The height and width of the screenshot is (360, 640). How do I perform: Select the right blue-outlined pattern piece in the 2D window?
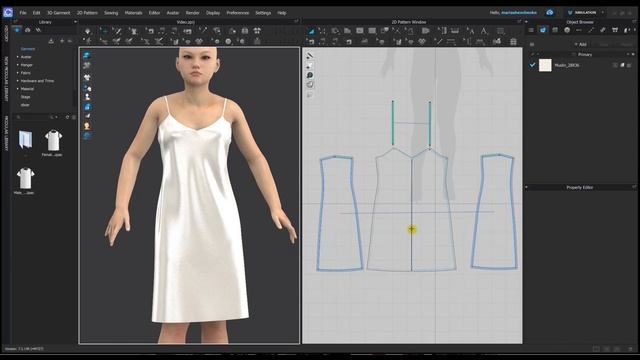[x=494, y=211]
